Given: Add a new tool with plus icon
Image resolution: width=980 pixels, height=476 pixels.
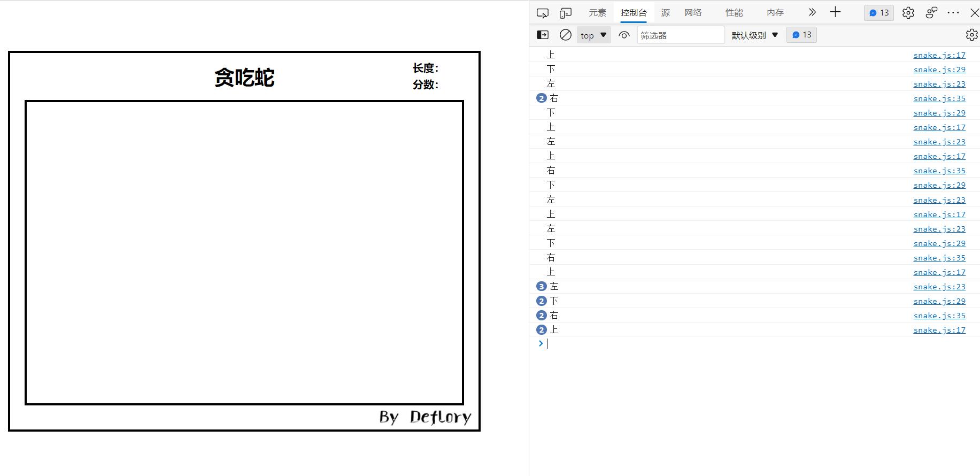Looking at the screenshot, I should click(x=835, y=12).
